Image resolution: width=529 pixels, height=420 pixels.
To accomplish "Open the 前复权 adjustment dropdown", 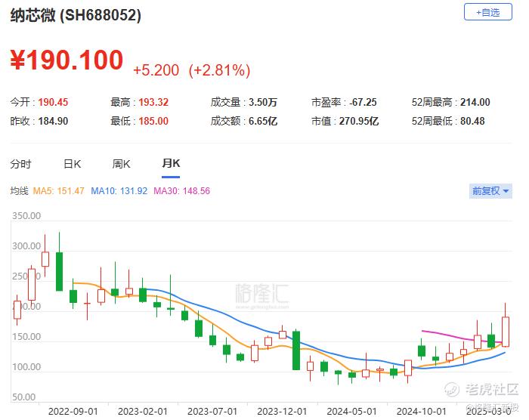I will [490, 191].
